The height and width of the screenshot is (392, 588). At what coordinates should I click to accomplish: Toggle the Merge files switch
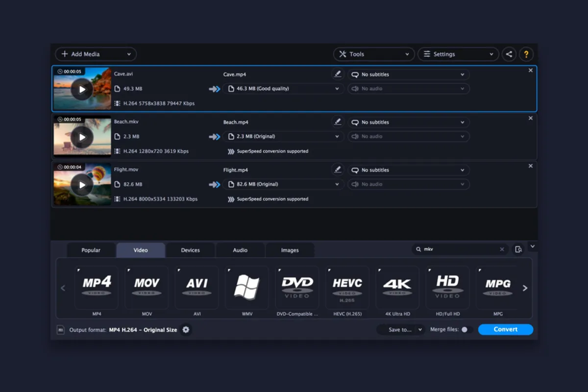click(x=466, y=330)
